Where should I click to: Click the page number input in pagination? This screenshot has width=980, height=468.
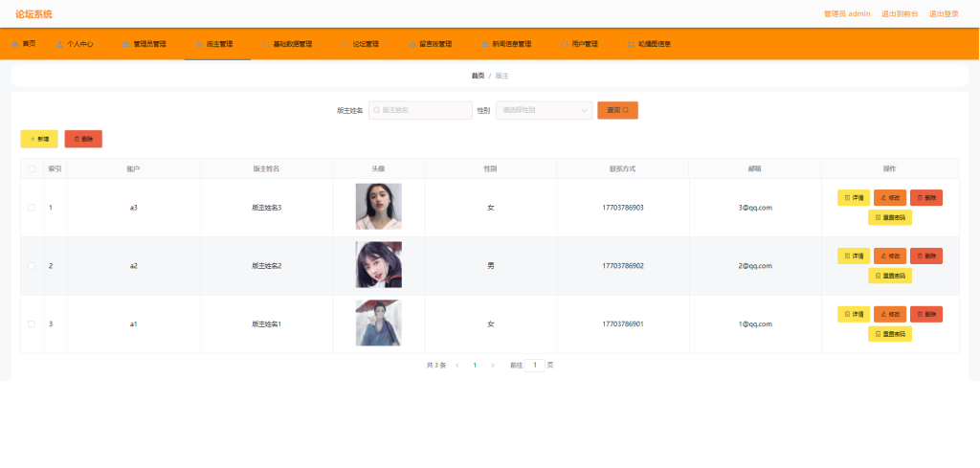[534, 366]
